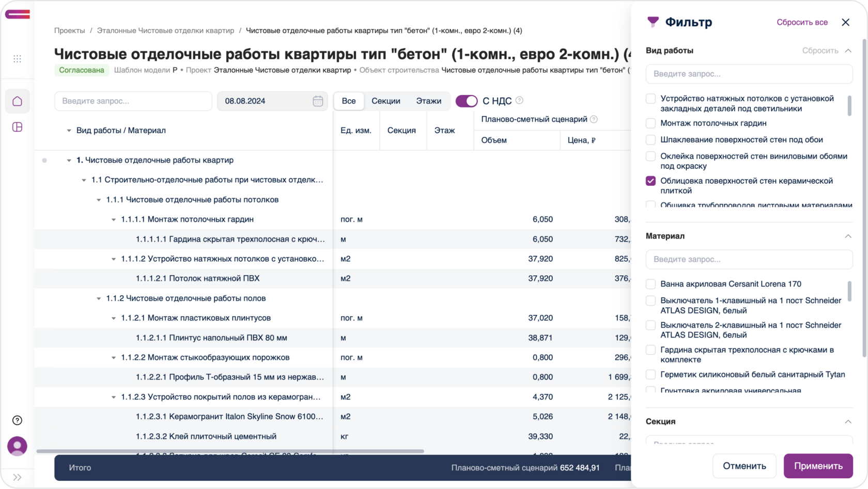Open the user profile avatar

point(17,446)
